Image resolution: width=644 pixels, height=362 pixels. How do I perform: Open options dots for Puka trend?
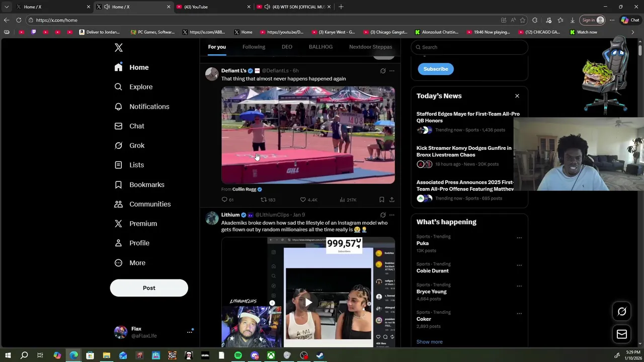pos(519,238)
